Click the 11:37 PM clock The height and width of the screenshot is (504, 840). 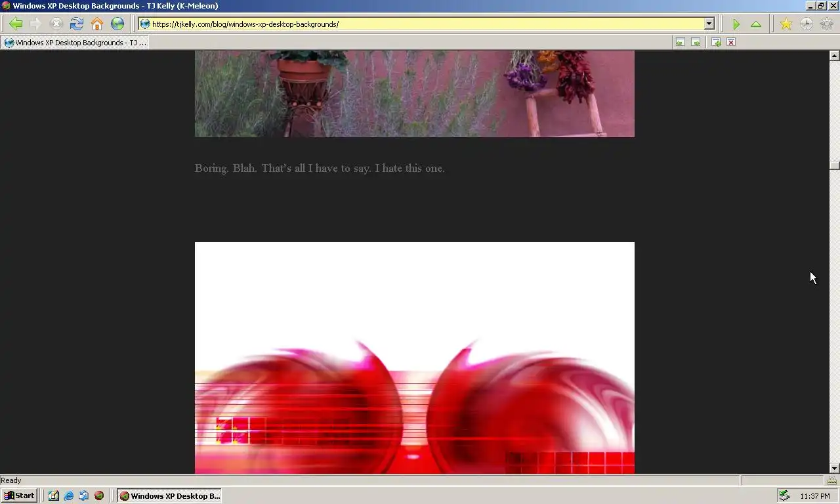tap(815, 497)
